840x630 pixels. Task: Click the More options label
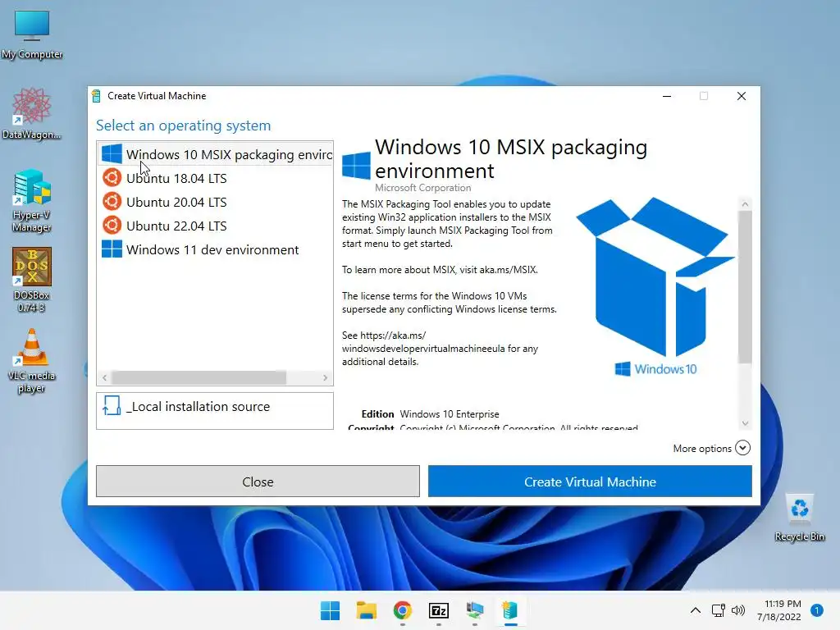[x=702, y=449]
